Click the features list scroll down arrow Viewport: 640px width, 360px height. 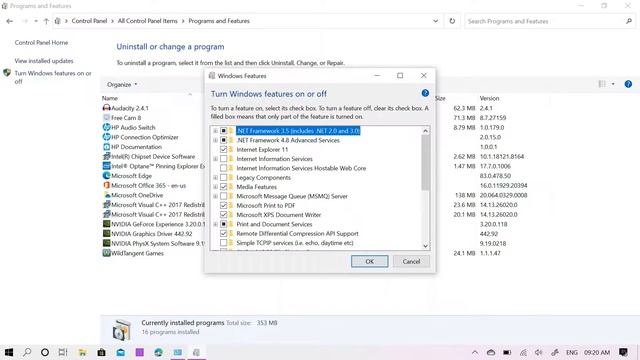pyautogui.click(x=425, y=246)
